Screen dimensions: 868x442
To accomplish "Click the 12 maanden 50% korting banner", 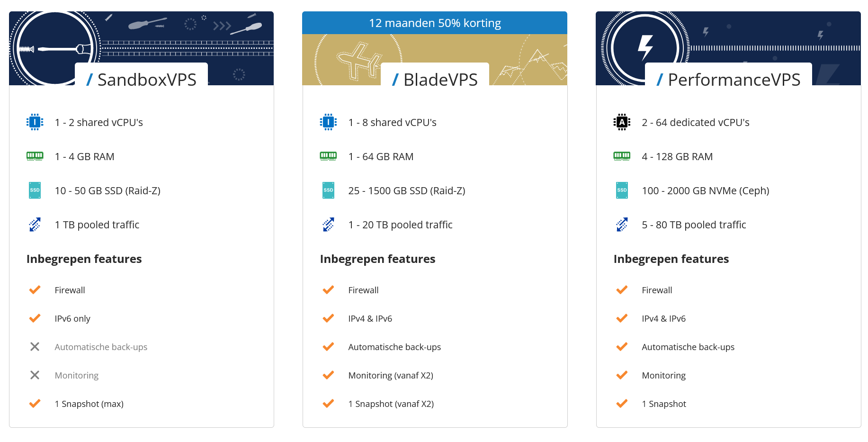I will (435, 23).
